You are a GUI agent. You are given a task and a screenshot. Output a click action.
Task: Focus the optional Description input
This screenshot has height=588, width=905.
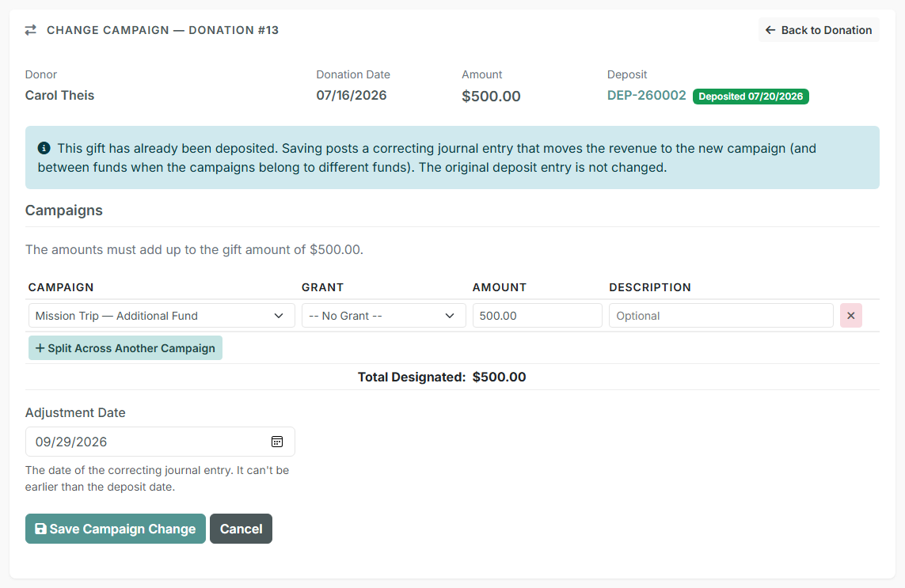coord(721,316)
